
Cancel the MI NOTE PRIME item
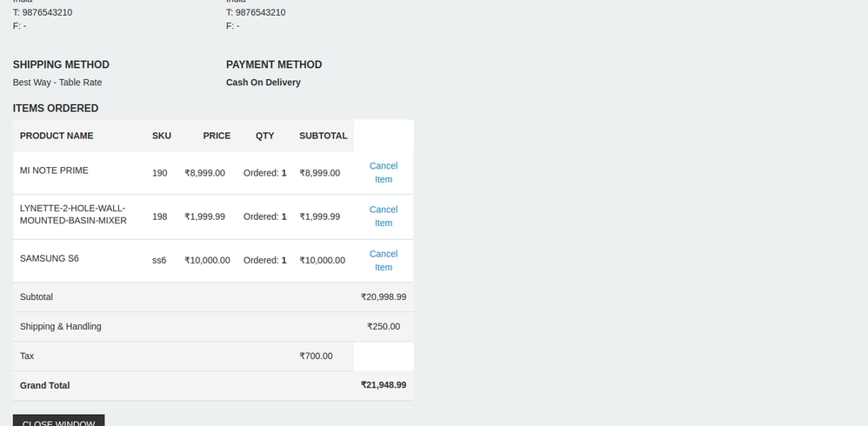(383, 172)
